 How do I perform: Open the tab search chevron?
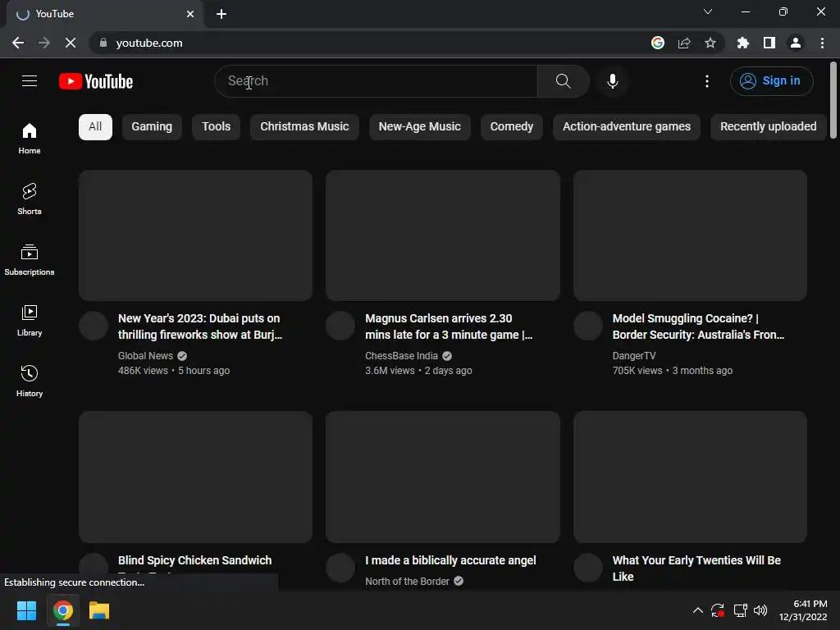(x=708, y=11)
